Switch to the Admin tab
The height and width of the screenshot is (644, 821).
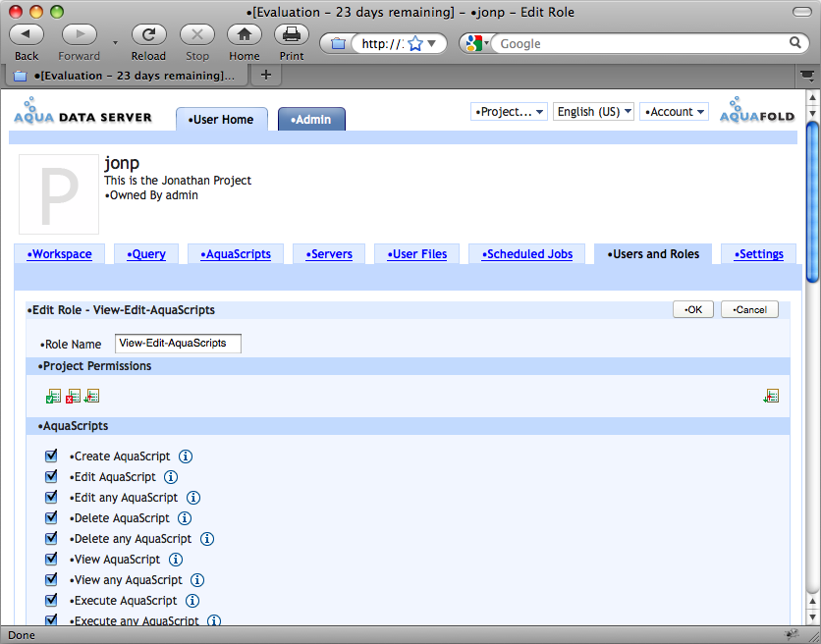click(x=311, y=120)
